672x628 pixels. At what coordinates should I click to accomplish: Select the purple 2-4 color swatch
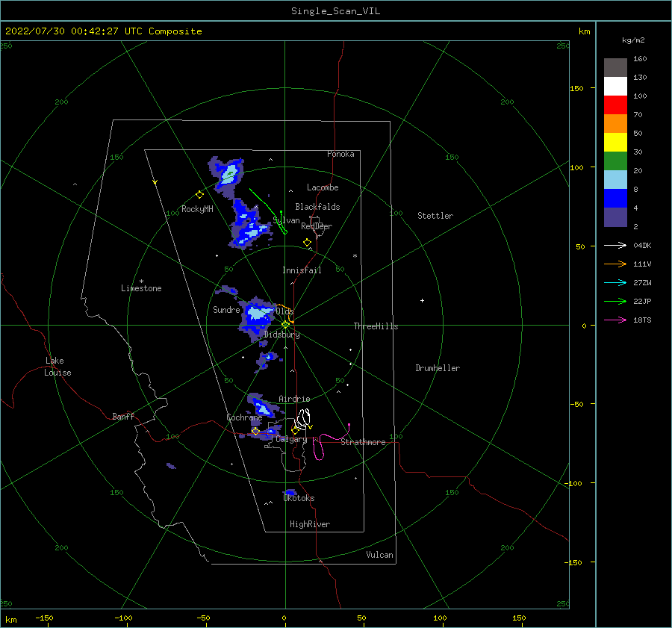click(615, 217)
